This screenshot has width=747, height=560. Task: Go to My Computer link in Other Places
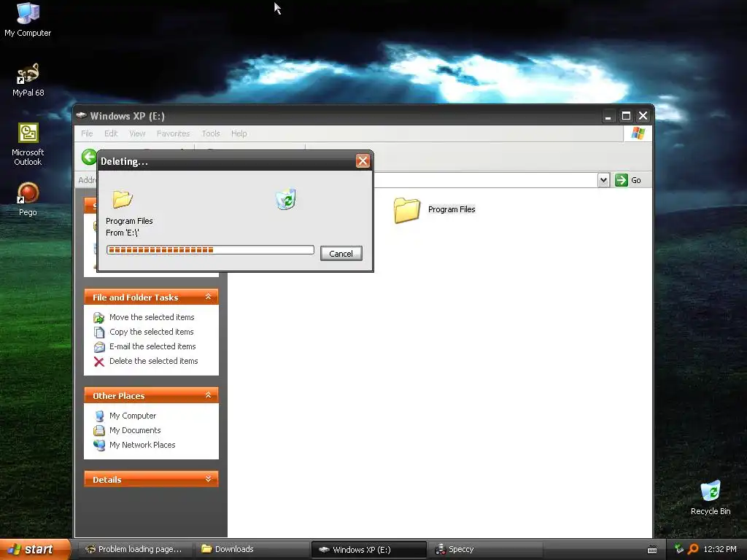[x=133, y=416]
